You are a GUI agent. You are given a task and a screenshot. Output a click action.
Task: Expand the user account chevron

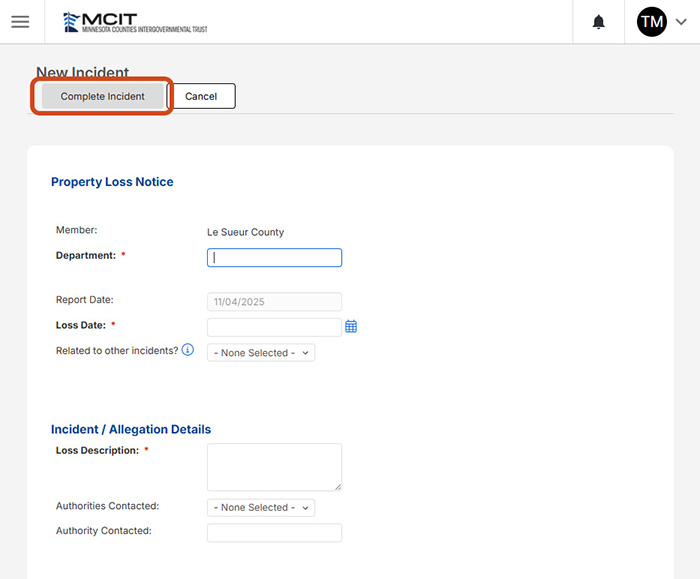coord(681,22)
